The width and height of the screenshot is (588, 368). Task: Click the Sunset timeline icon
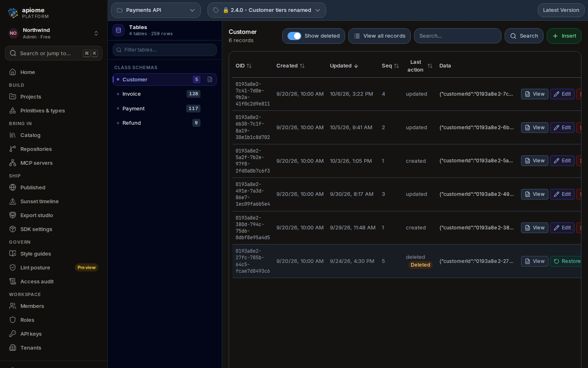tap(13, 201)
